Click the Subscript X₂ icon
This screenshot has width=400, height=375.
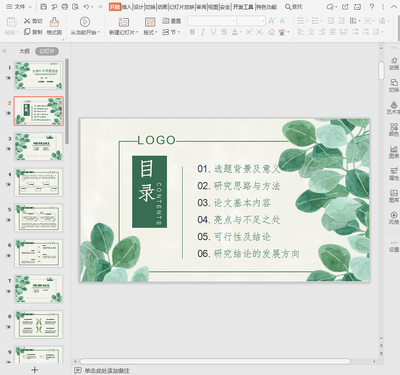coord(260,32)
